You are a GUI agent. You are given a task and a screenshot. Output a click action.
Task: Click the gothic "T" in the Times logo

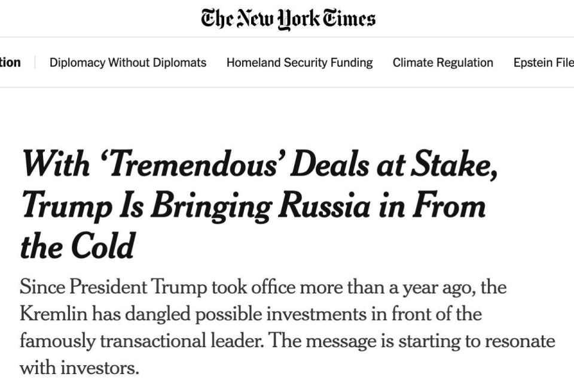[209, 17]
